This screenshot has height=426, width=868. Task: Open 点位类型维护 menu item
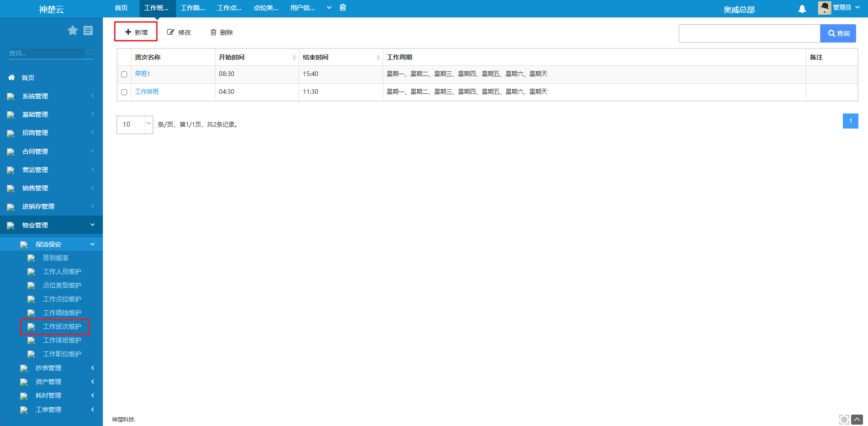click(62, 286)
